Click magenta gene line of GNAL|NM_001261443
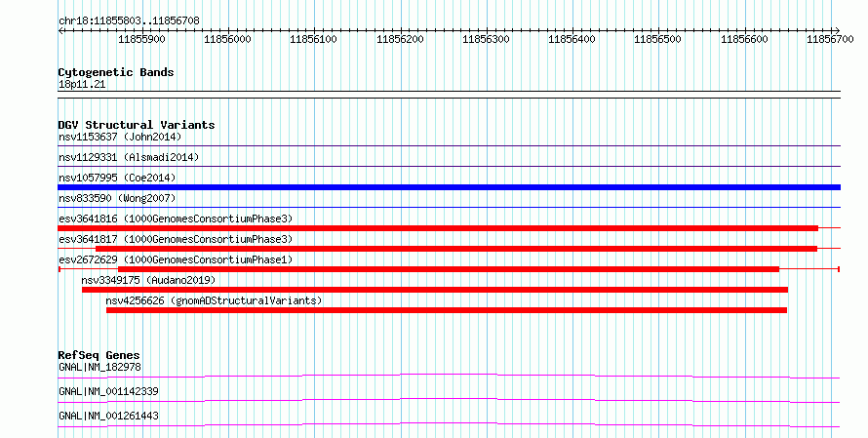 449,424
